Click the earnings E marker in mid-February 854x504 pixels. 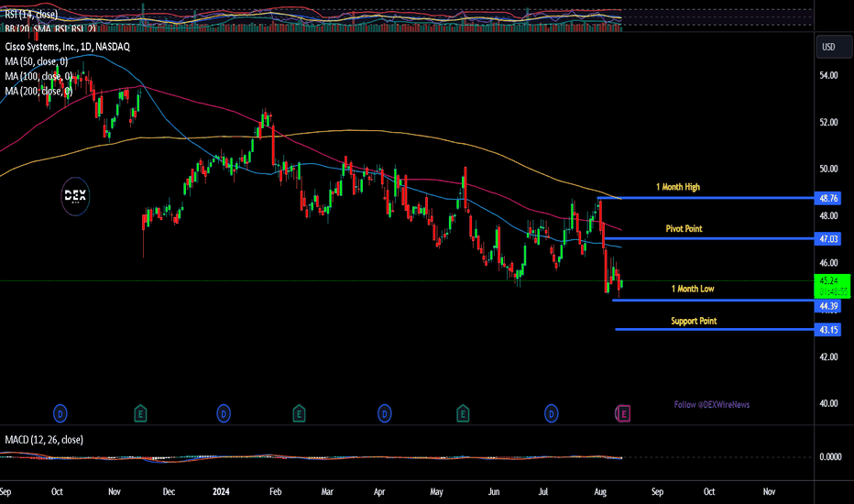(299, 414)
